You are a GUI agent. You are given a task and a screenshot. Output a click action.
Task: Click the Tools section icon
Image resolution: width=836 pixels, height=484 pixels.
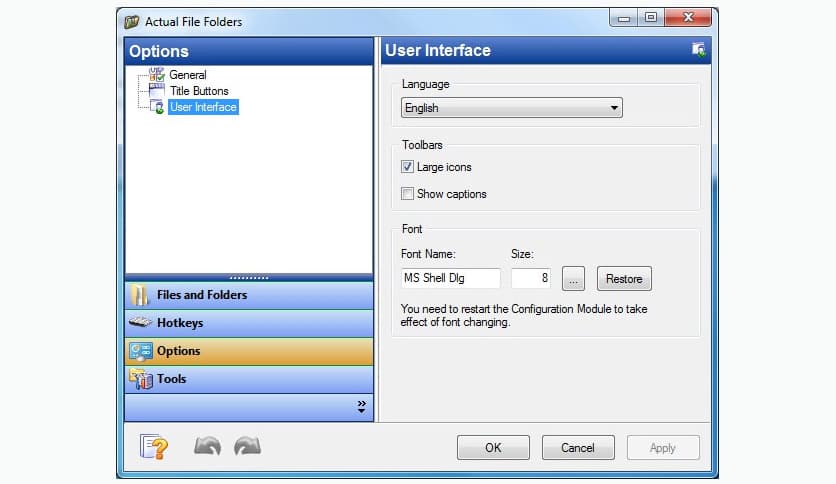141,379
